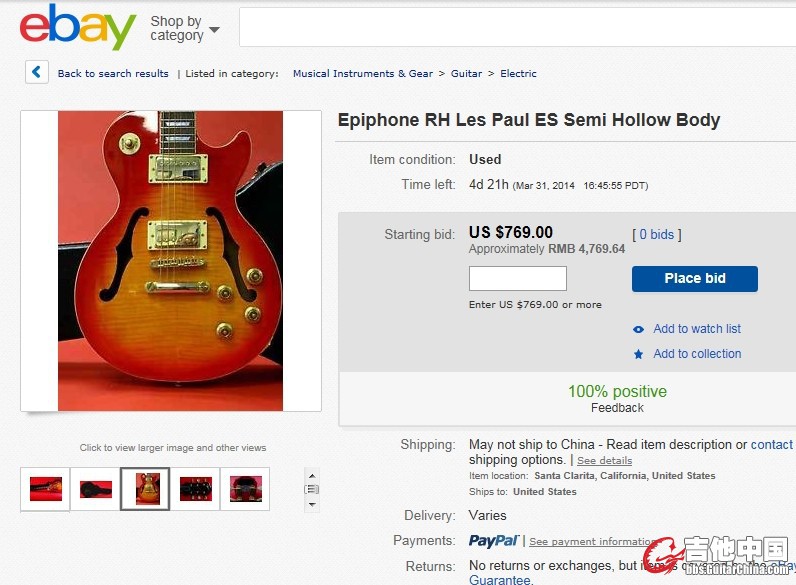Open the 0 bids link

click(656, 235)
